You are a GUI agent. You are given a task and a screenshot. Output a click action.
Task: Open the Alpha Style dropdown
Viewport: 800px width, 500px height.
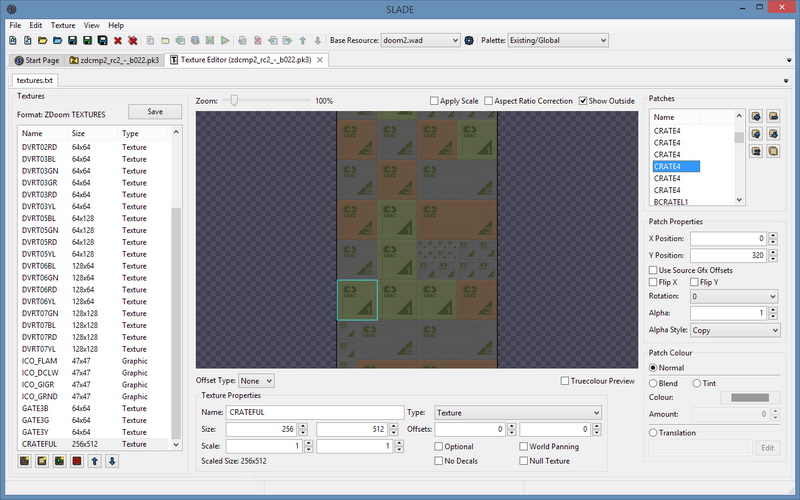[x=734, y=330]
